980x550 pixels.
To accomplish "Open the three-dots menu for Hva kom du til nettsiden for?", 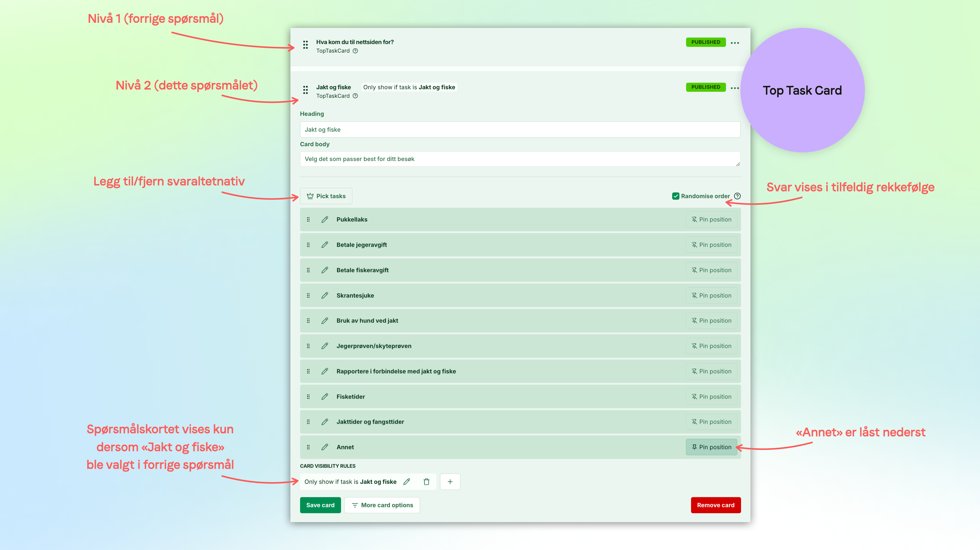I will (735, 43).
